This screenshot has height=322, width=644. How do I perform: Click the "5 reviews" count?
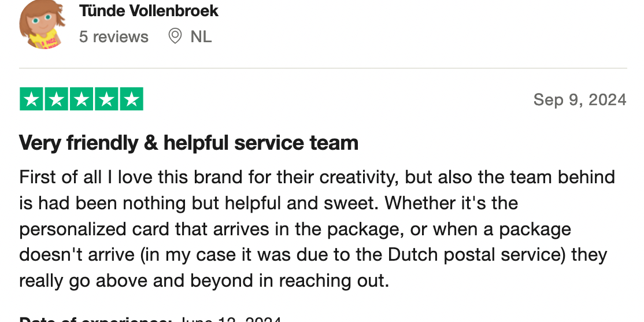pos(114,37)
